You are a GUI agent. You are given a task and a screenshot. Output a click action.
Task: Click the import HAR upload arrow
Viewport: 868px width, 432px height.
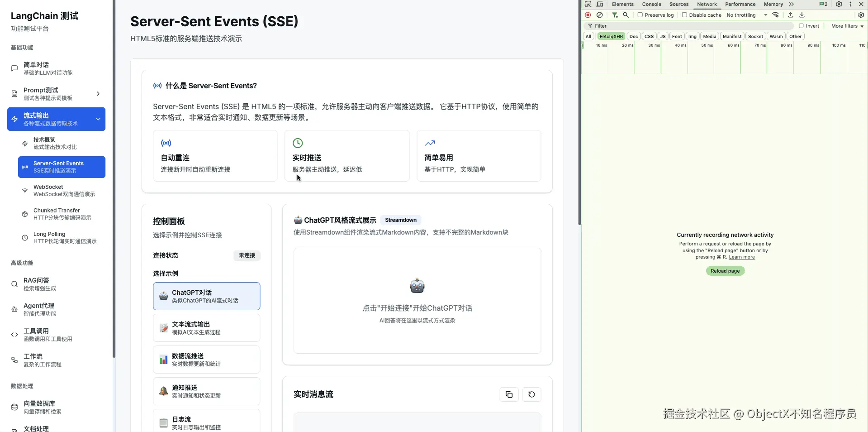pos(791,15)
